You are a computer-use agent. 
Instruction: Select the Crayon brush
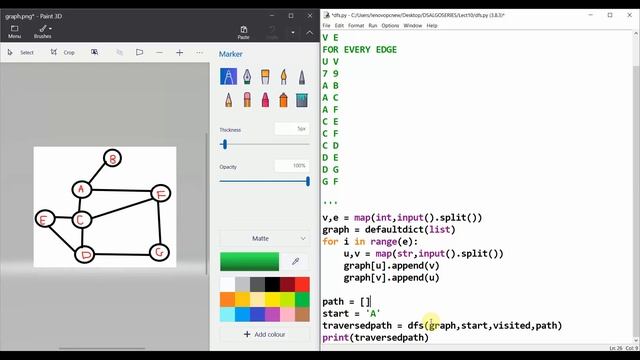click(265, 100)
